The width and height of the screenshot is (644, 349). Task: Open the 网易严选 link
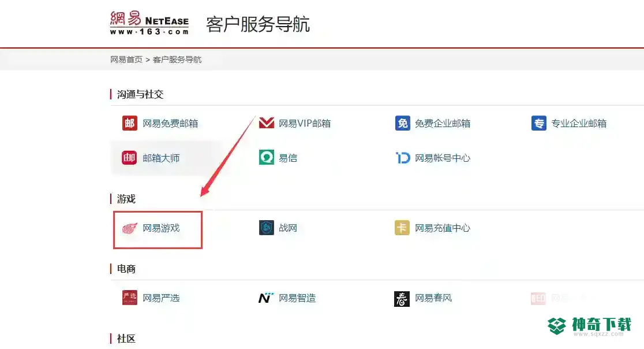(x=161, y=298)
